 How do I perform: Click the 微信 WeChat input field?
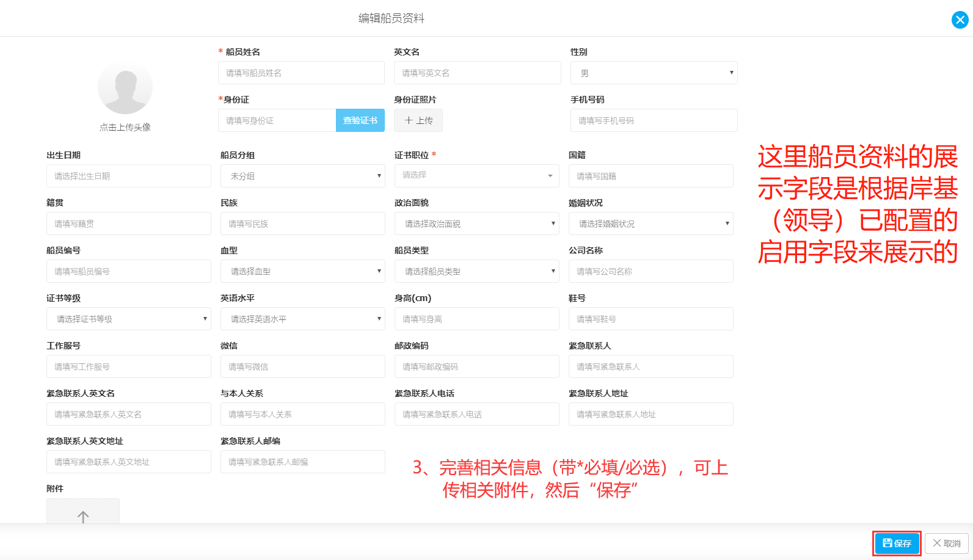coord(303,366)
